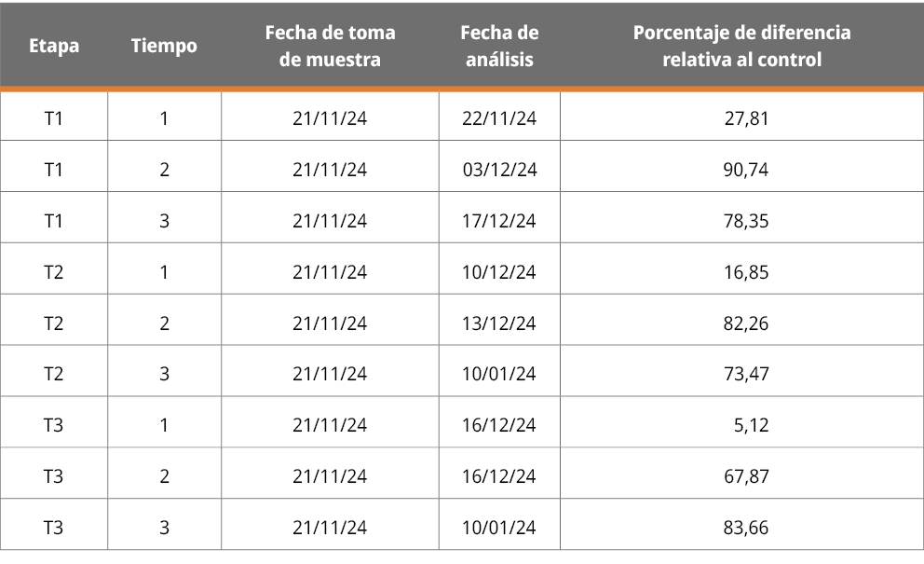924x564 pixels.
Task: Click the Porcentaje de diferencia relativa header
Action: tap(741, 46)
